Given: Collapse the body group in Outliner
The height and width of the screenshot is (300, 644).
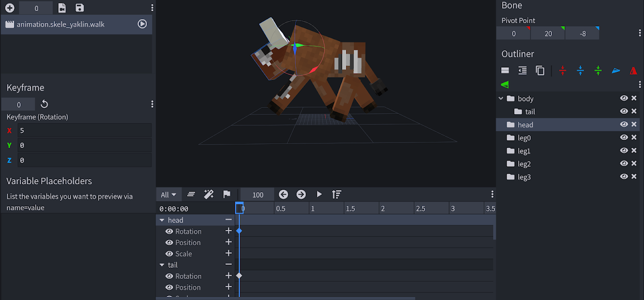Looking at the screenshot, I should pyautogui.click(x=501, y=99).
